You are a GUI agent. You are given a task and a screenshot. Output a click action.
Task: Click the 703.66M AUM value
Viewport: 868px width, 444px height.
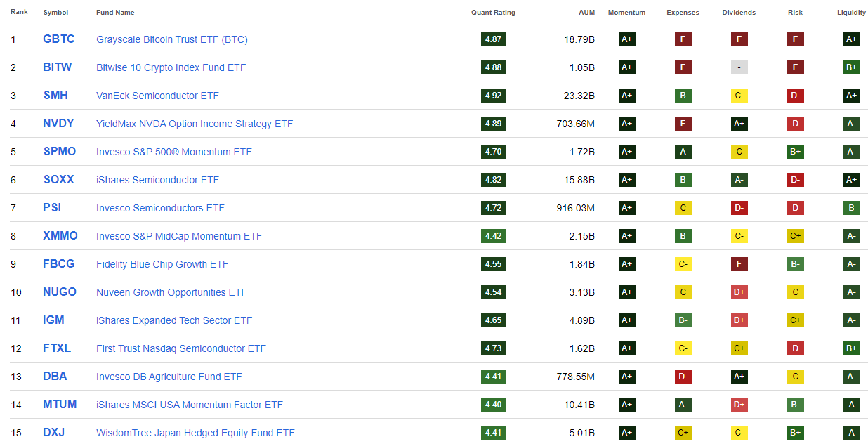click(576, 124)
